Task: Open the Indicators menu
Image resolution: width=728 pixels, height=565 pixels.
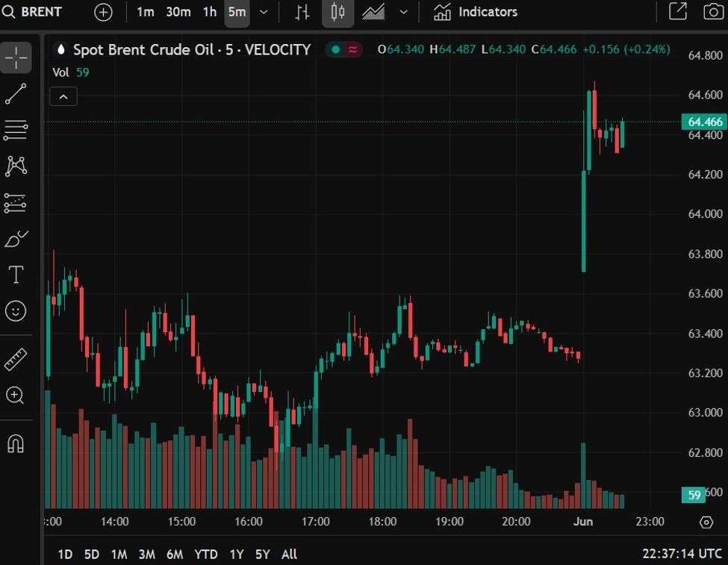Action: click(x=476, y=12)
